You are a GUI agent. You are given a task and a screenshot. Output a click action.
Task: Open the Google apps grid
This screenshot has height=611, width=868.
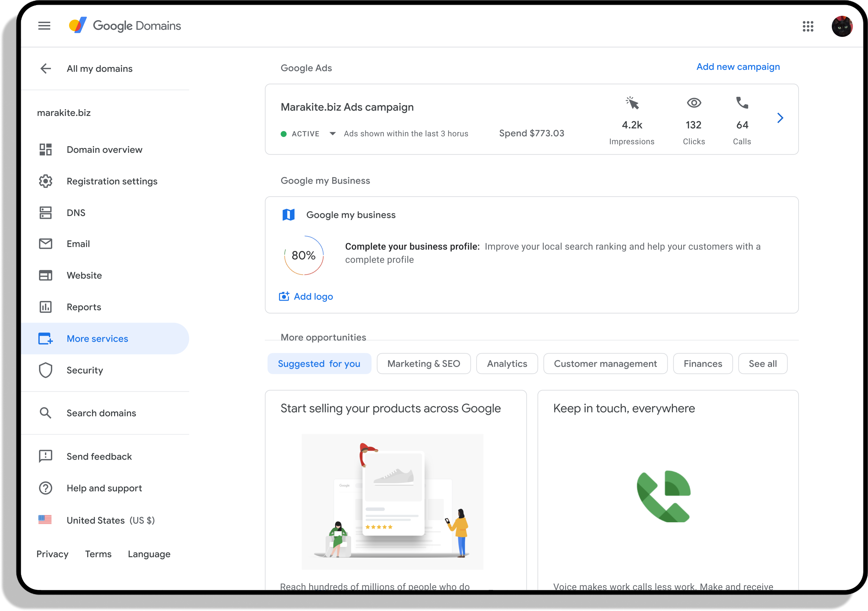[808, 26]
